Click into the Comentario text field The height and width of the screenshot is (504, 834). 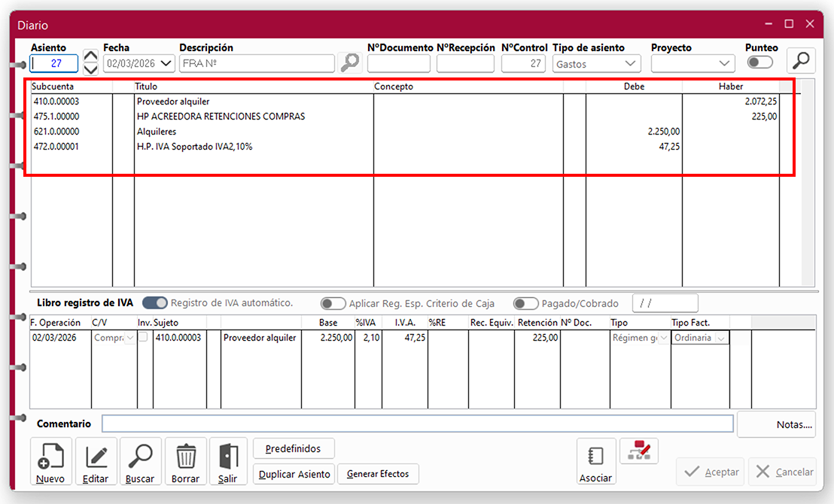point(417,424)
